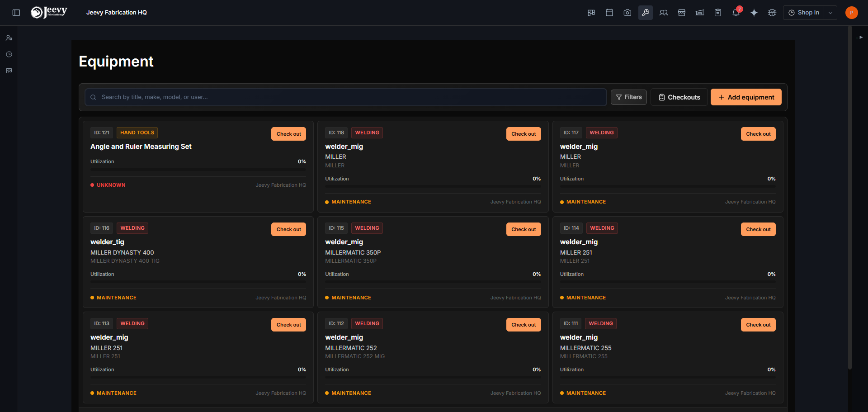Click Jeevy Fabrication HQ location on ID 116 card
This screenshot has width=868, height=412.
281,298
